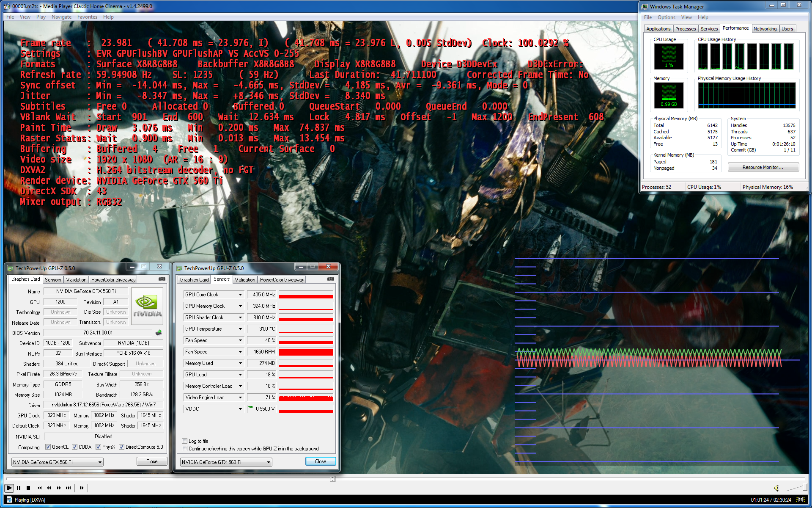Click the frame-step button
Image resolution: width=812 pixels, height=508 pixels.
(x=82, y=488)
